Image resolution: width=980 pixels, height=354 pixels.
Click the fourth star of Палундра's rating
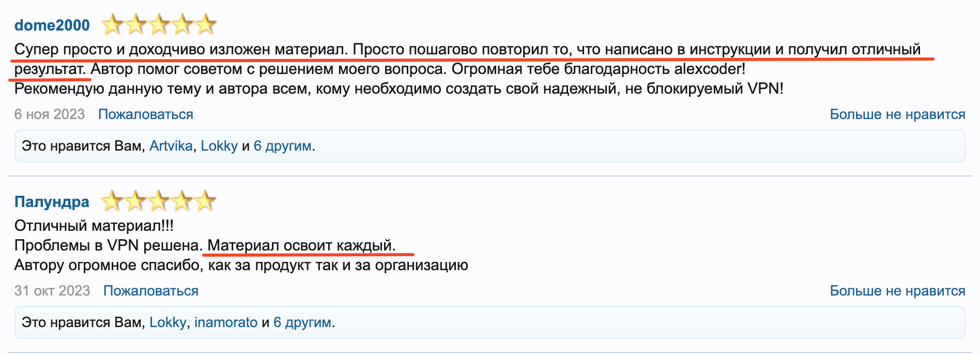click(x=182, y=201)
